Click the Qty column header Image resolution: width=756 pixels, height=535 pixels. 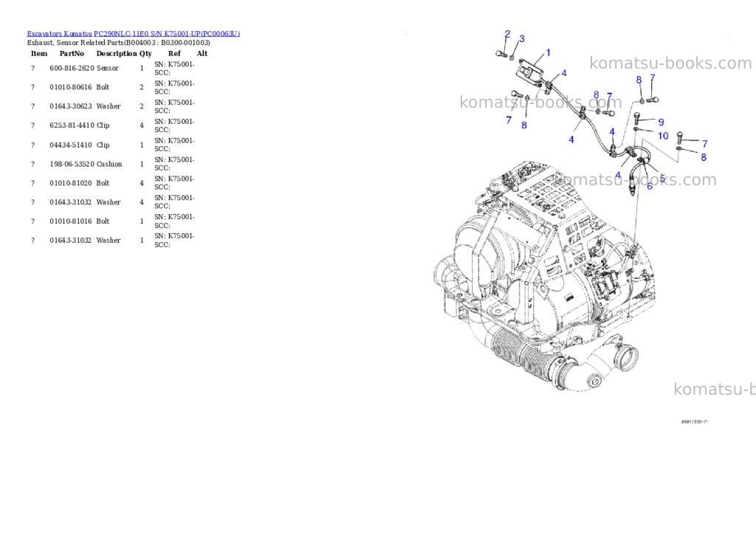pos(145,53)
